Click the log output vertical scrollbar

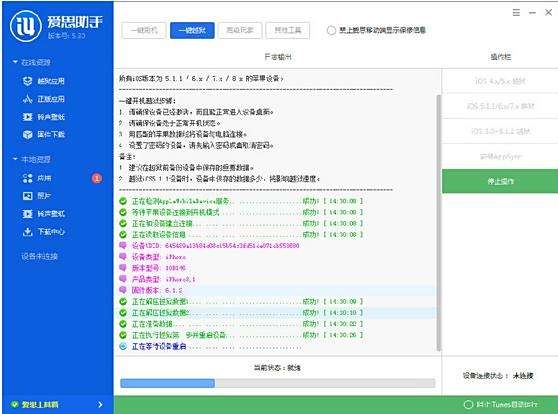[439, 222]
